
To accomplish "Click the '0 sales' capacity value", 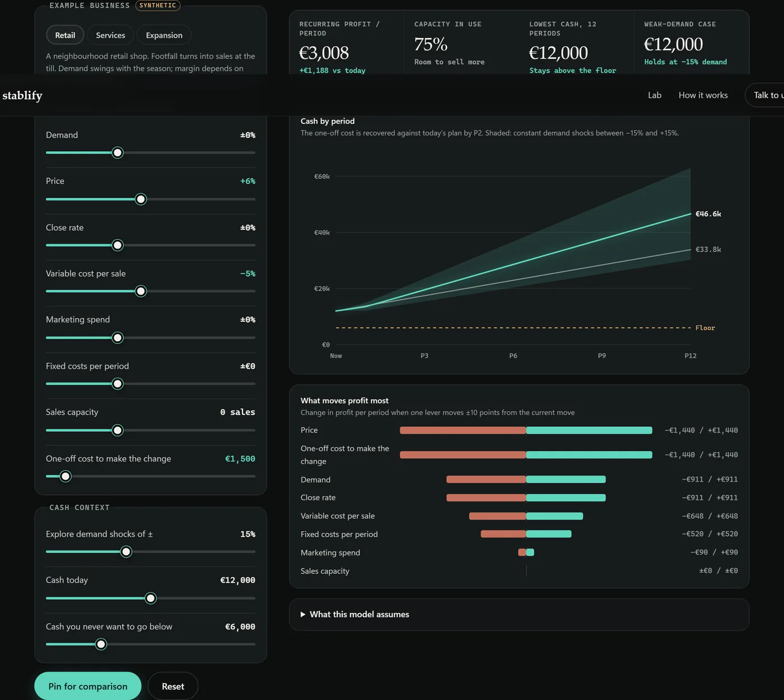I will coord(237,412).
